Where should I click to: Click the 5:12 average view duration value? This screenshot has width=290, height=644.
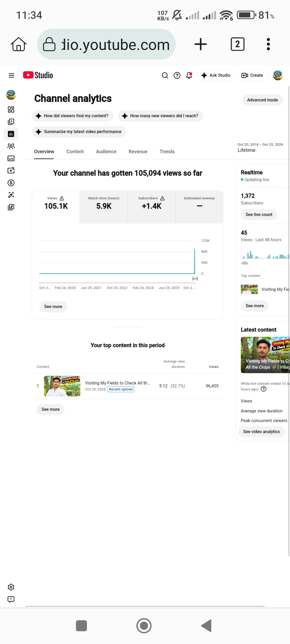[x=163, y=386]
